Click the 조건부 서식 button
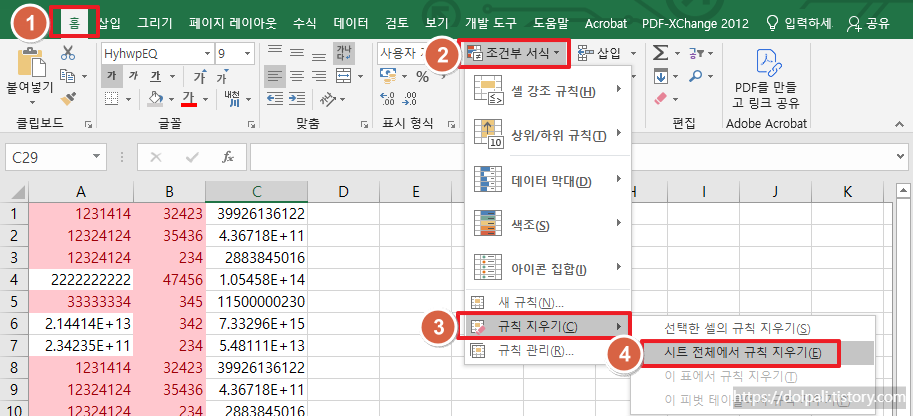913x416 pixels. pyautogui.click(x=515, y=54)
